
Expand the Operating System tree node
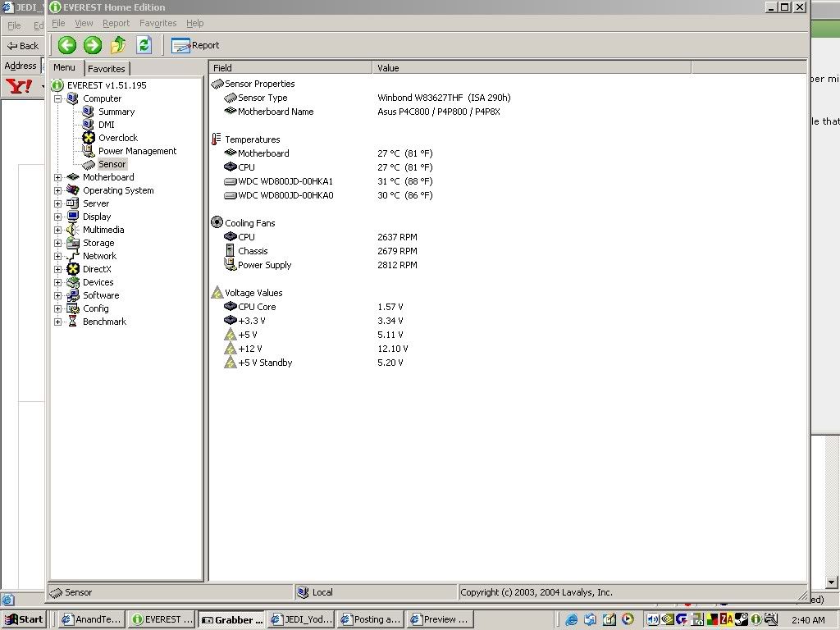58,190
